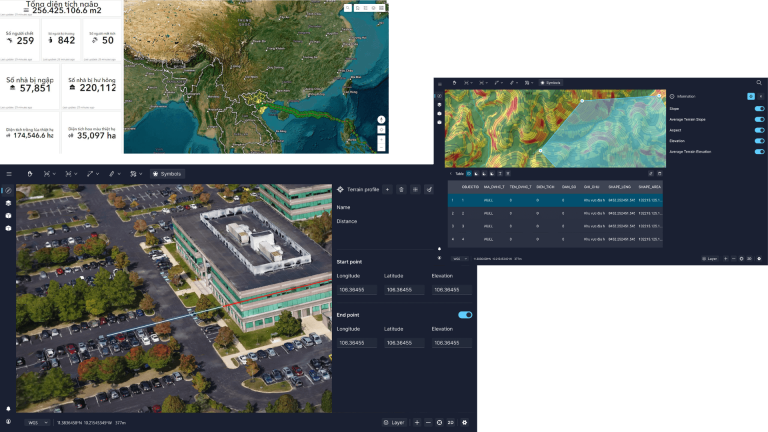
Task: Switch to 2D view in 3D viewer status bar
Action: click(451, 422)
